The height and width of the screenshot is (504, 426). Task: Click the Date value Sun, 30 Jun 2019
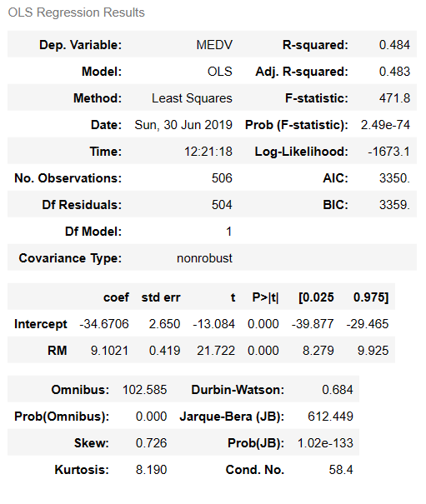(x=183, y=125)
